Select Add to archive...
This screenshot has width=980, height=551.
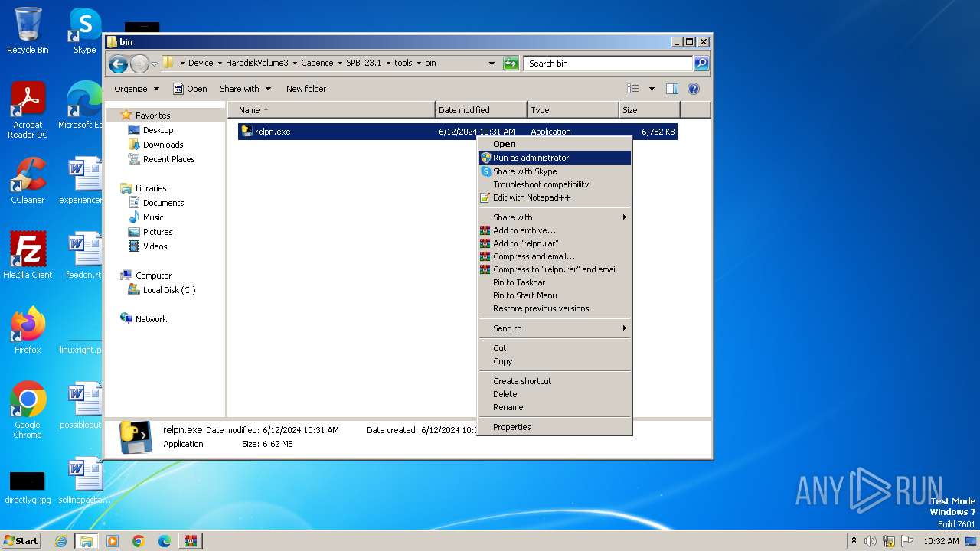click(554, 230)
